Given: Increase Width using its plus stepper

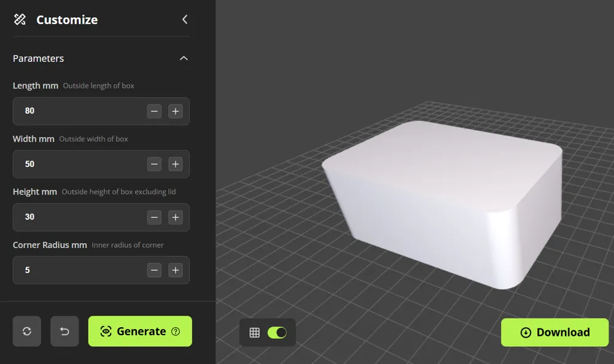Looking at the screenshot, I should (x=176, y=164).
